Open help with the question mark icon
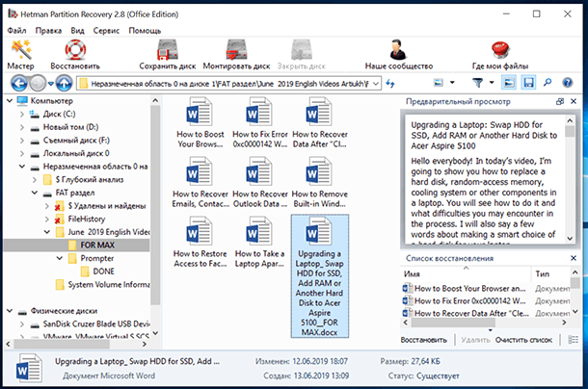This screenshot has height=389, width=588. 568,83
